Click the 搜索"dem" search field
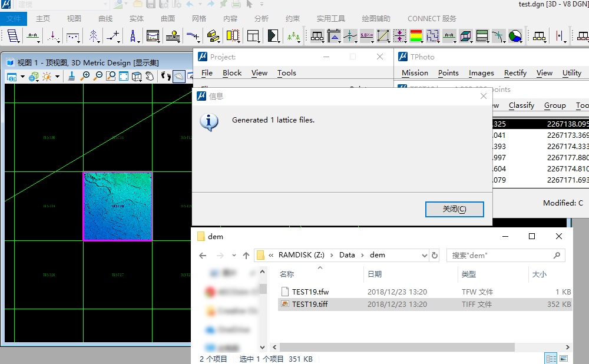The height and width of the screenshot is (364, 589). tap(501, 256)
